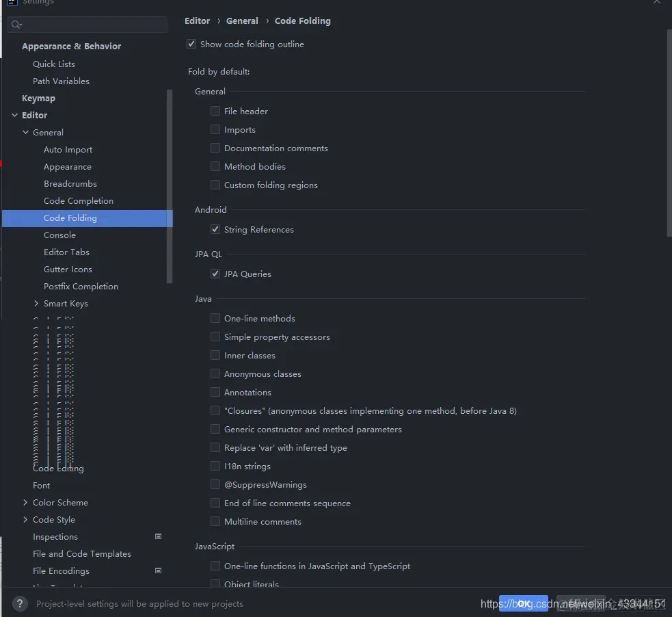This screenshot has width=672, height=617.
Task: Select Auto Import under General
Action: pyautogui.click(x=68, y=150)
